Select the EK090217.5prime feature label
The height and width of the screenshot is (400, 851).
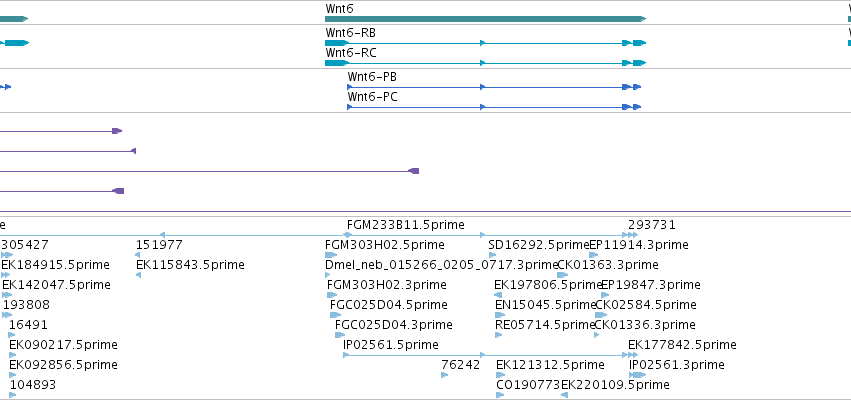(63, 345)
